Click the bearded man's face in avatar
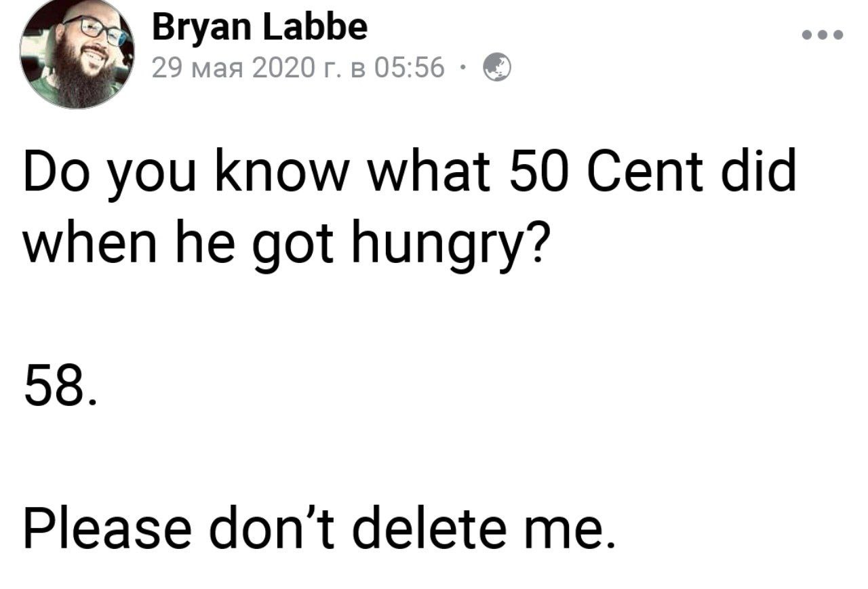 [87, 47]
